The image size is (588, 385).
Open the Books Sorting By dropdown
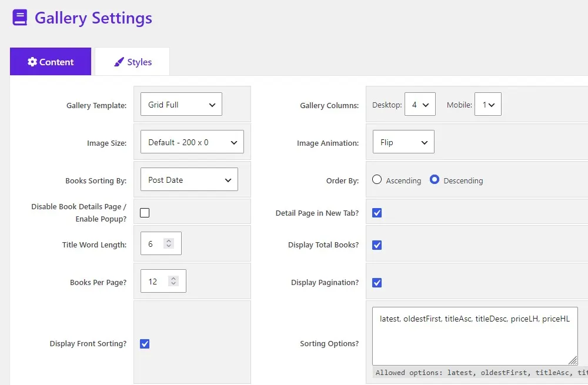(x=189, y=179)
